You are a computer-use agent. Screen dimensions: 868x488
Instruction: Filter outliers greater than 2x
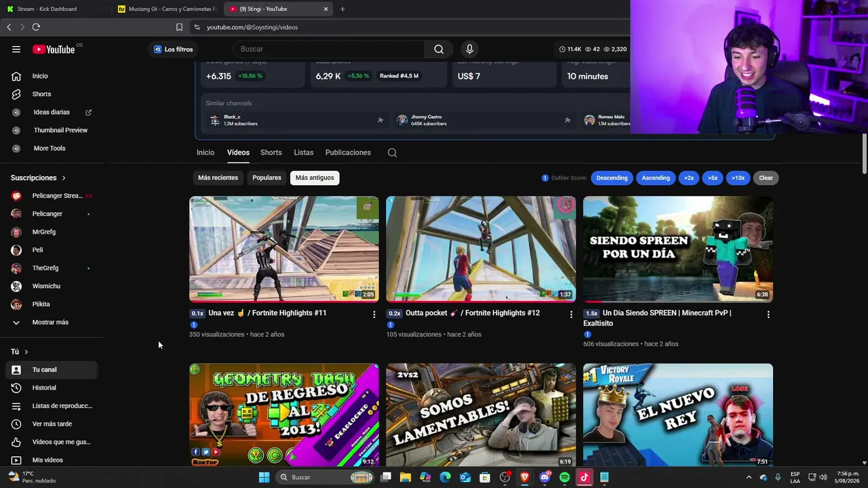pyautogui.click(x=689, y=178)
